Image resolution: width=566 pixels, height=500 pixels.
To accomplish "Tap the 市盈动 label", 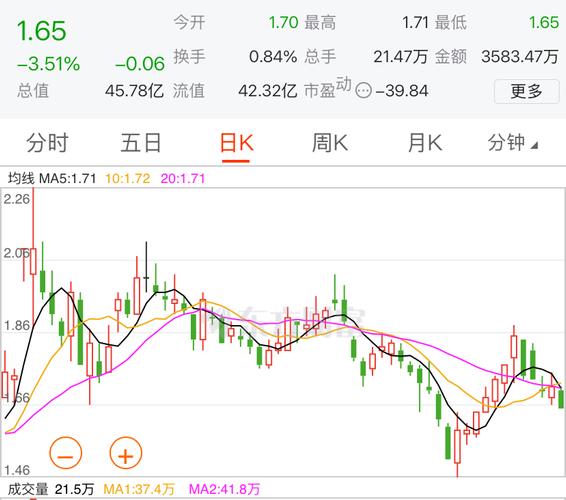I will [x=328, y=88].
